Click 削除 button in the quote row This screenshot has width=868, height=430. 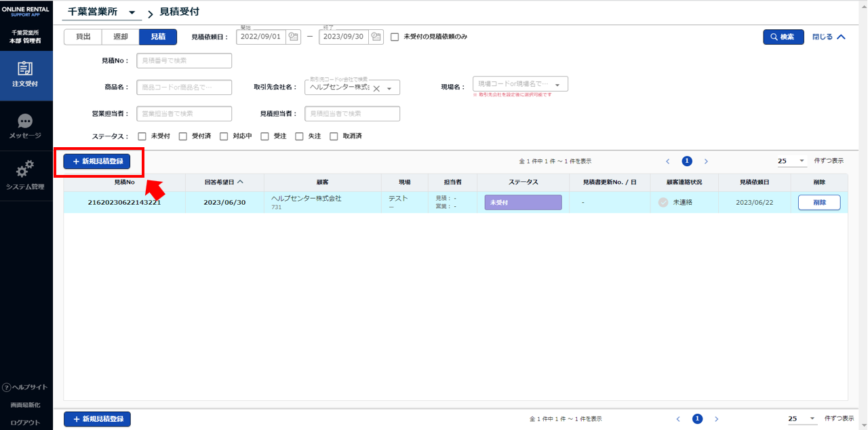click(818, 202)
